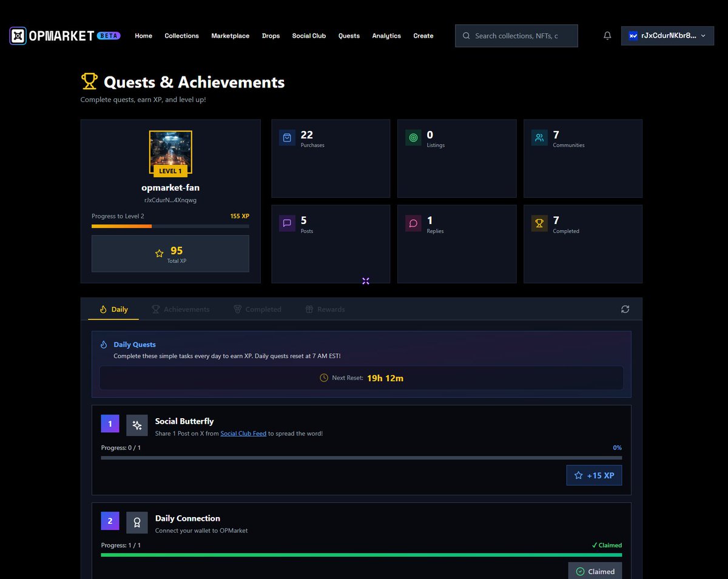Click the Posts chat bubble icon
This screenshot has height=579, width=728.
[x=287, y=223]
